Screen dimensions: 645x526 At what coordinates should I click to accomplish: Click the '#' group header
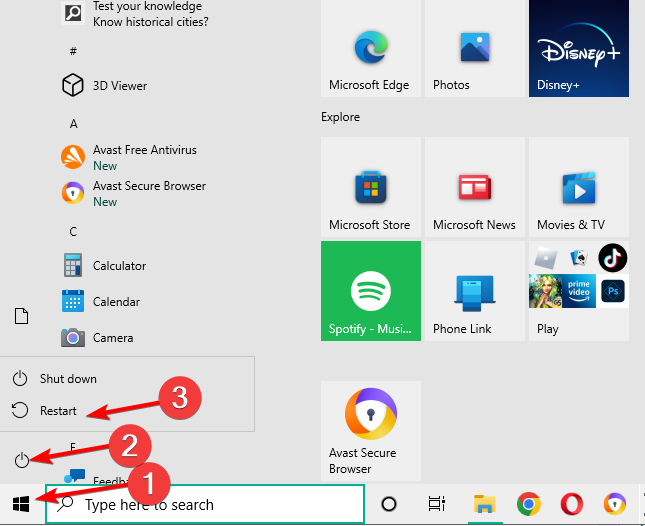pos(73,51)
